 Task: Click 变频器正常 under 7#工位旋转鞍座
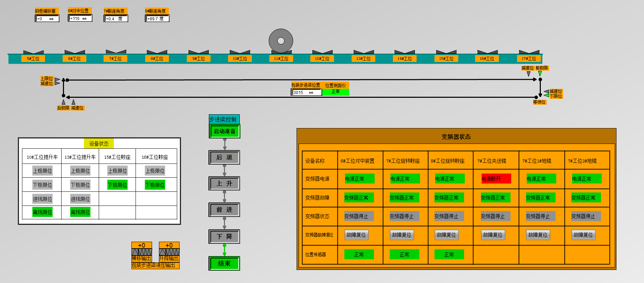[x=405, y=198]
